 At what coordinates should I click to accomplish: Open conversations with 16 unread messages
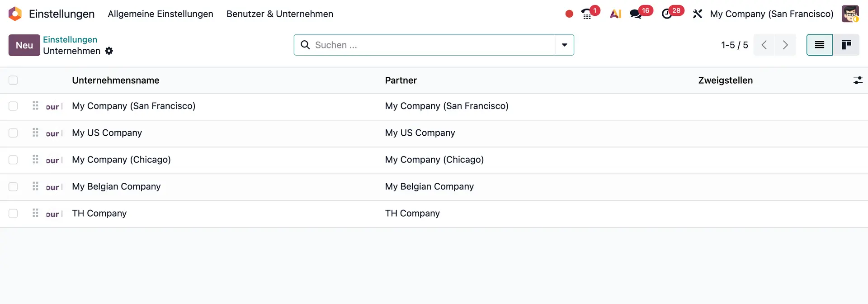636,14
